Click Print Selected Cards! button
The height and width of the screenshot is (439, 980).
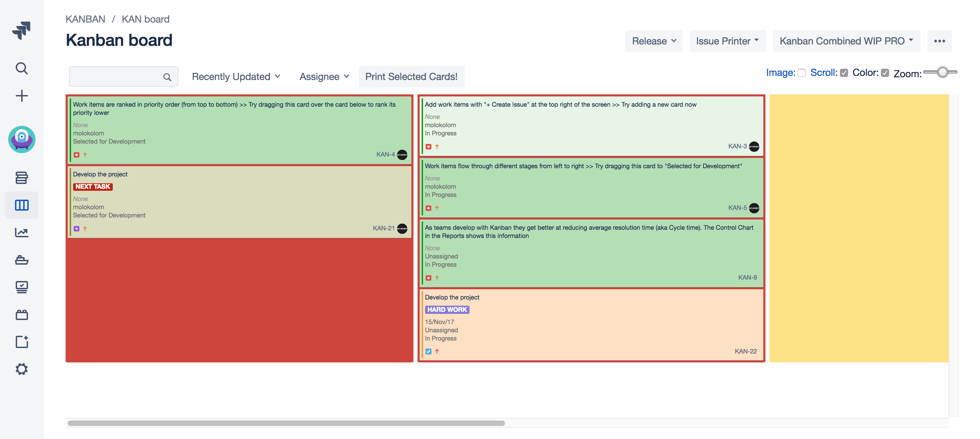point(411,77)
